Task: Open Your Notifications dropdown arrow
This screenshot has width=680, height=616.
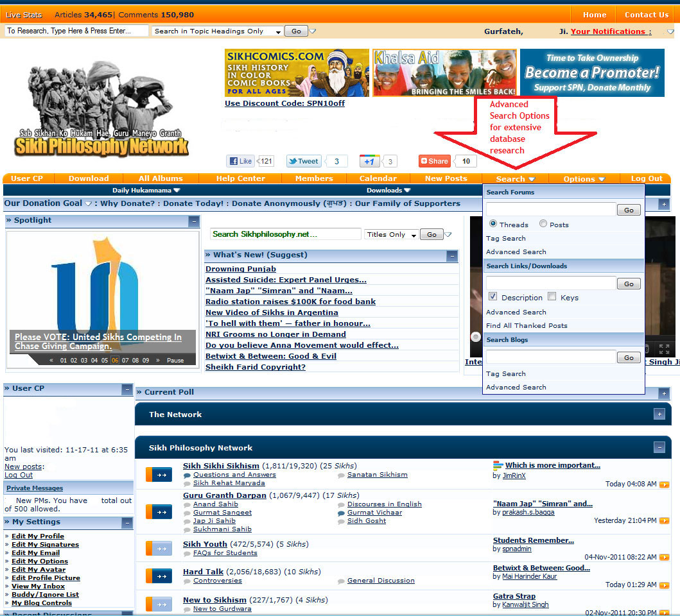Action: point(670,31)
